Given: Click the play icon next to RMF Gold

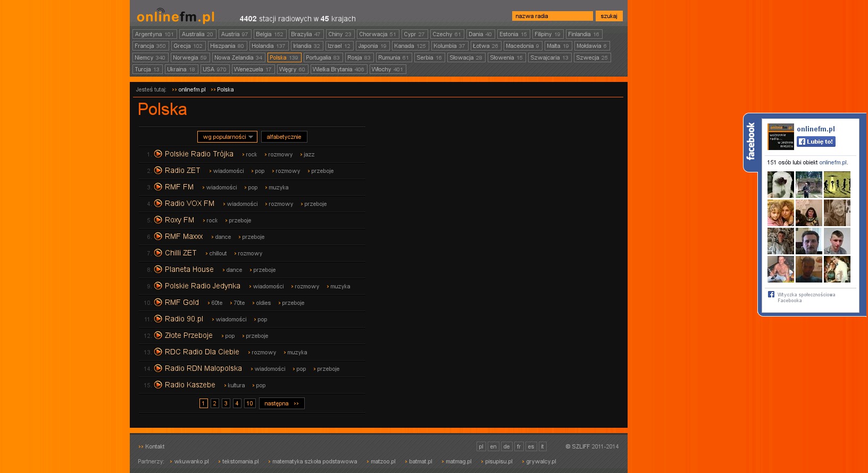Looking at the screenshot, I should [x=158, y=302].
